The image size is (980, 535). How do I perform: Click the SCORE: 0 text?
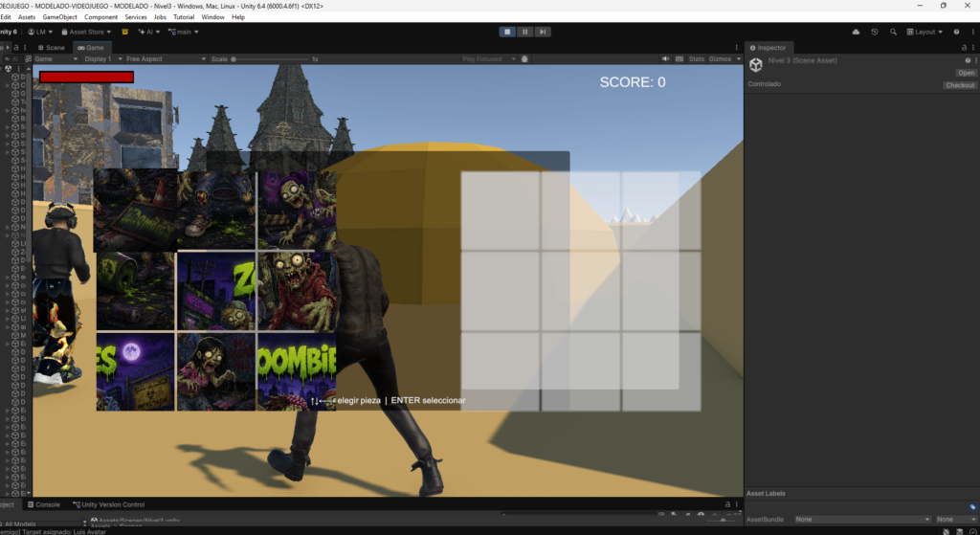pyautogui.click(x=633, y=82)
